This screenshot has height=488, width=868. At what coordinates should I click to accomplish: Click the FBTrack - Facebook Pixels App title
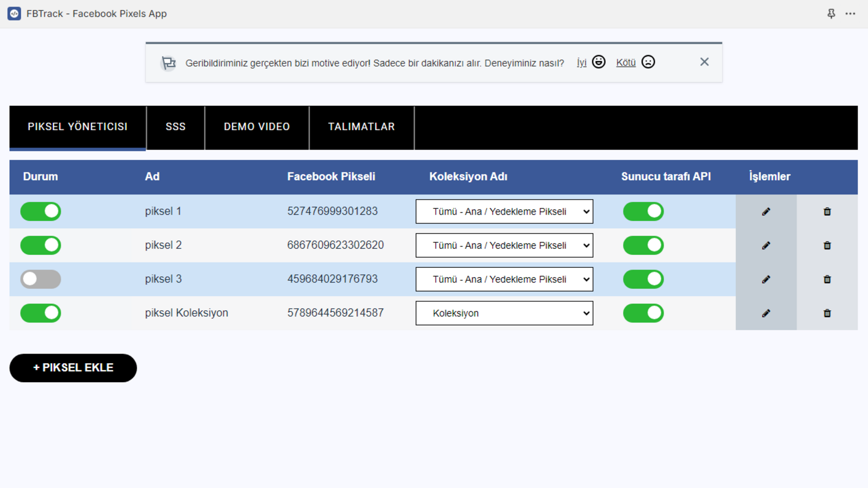coord(97,14)
